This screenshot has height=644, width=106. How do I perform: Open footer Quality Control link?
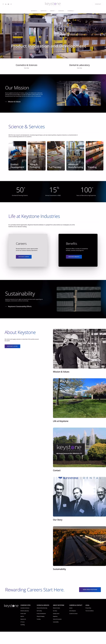click(56, 613)
